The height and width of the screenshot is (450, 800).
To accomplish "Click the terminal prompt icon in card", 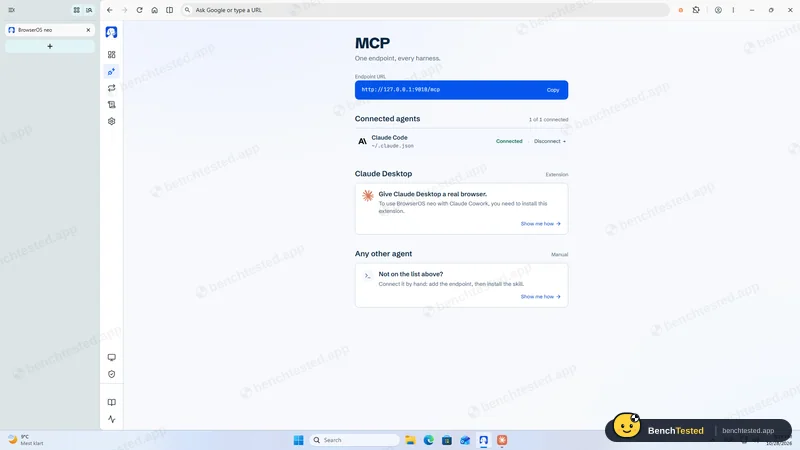I will tap(367, 276).
